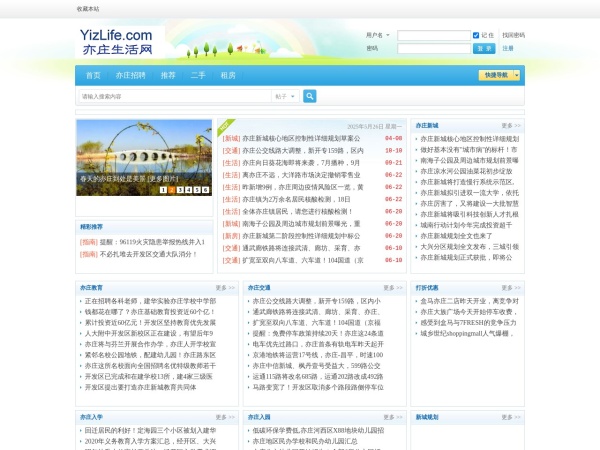Open the 租房 nav tab
Image resolution: width=600 pixels, height=450 pixels.
click(228, 75)
